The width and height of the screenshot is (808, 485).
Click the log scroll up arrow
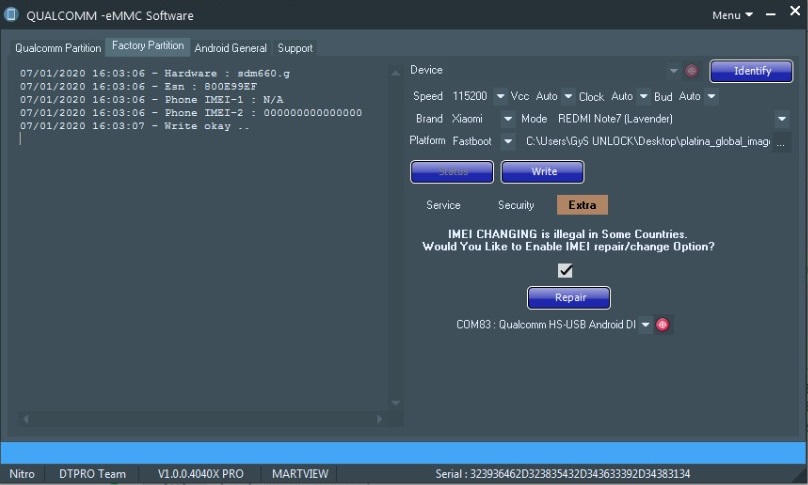click(395, 74)
